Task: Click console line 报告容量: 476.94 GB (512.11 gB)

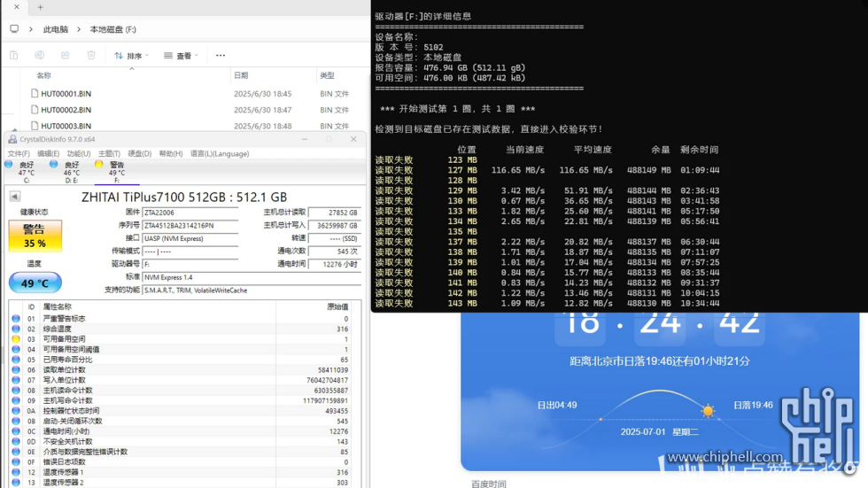Action: [x=450, y=67]
